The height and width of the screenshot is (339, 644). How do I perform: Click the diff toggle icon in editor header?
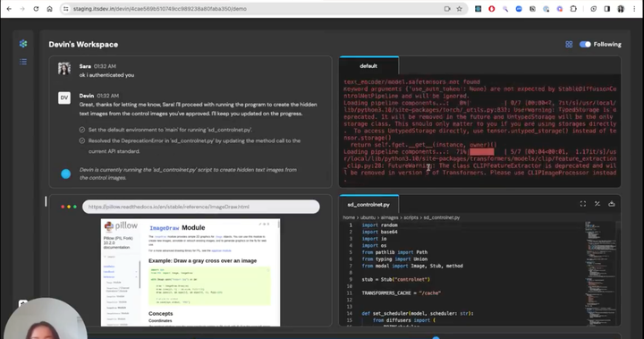(597, 204)
